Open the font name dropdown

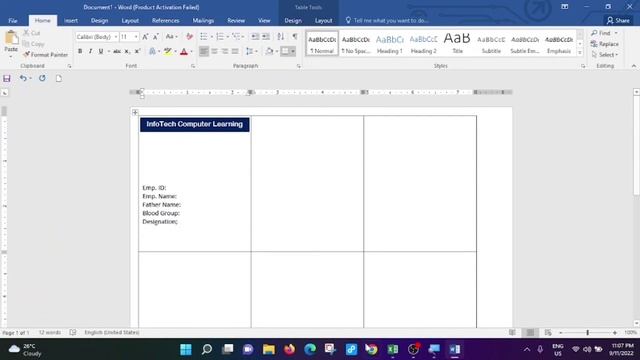click(116, 37)
